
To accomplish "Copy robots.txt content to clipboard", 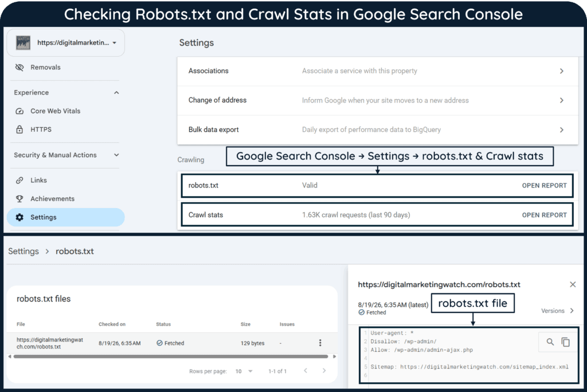I will click(565, 342).
